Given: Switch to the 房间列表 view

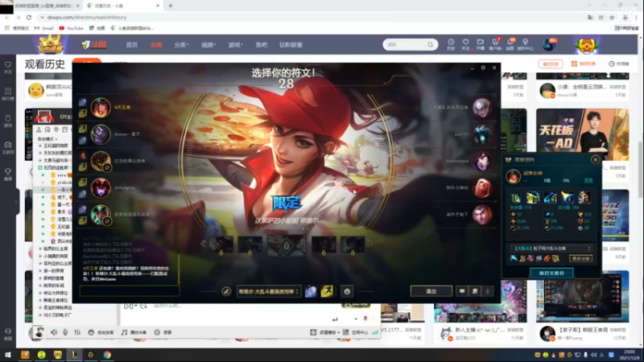Looking at the screenshot, I should tap(583, 64).
